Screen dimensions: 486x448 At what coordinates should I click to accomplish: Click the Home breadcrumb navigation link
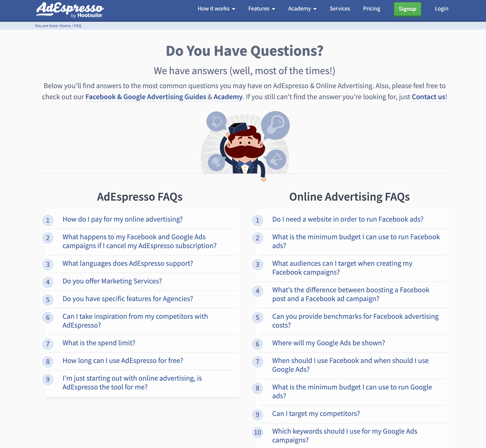[x=65, y=25]
